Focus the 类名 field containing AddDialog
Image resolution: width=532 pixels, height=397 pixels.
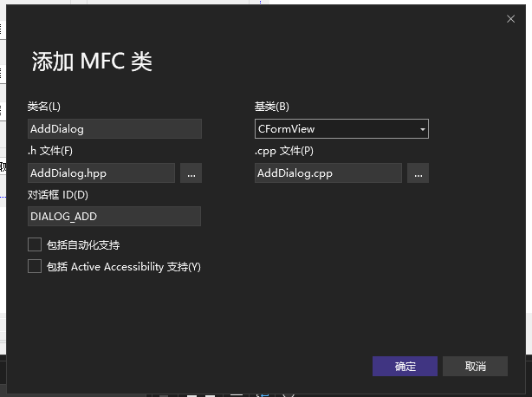pyautogui.click(x=114, y=129)
